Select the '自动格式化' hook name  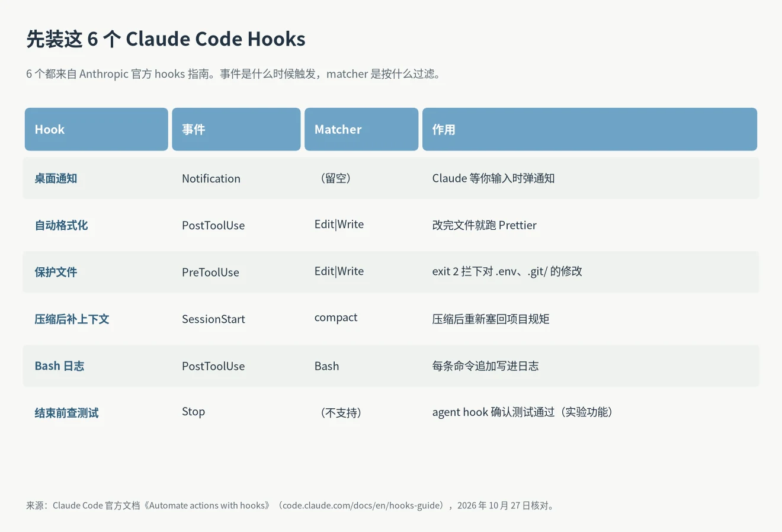coord(61,225)
